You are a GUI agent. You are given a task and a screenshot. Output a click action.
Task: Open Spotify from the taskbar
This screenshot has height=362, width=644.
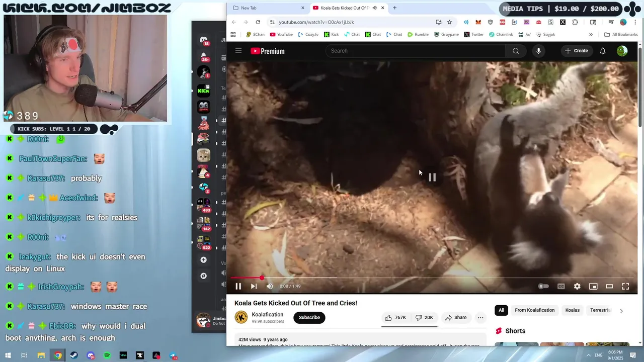coord(107,355)
